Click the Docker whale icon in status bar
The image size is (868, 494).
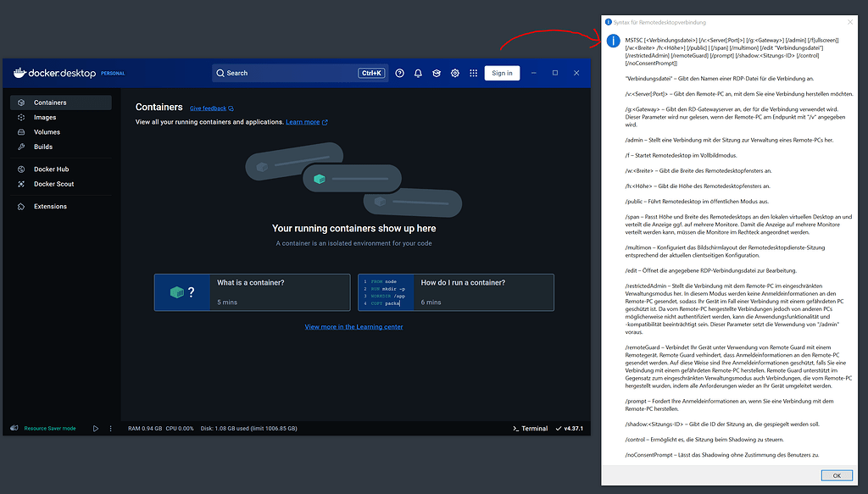click(x=14, y=429)
